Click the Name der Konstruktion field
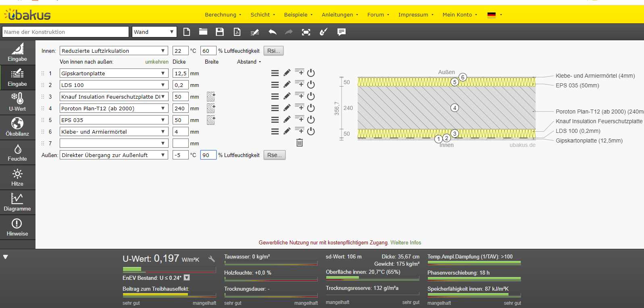This screenshot has width=644, height=308. tap(66, 32)
